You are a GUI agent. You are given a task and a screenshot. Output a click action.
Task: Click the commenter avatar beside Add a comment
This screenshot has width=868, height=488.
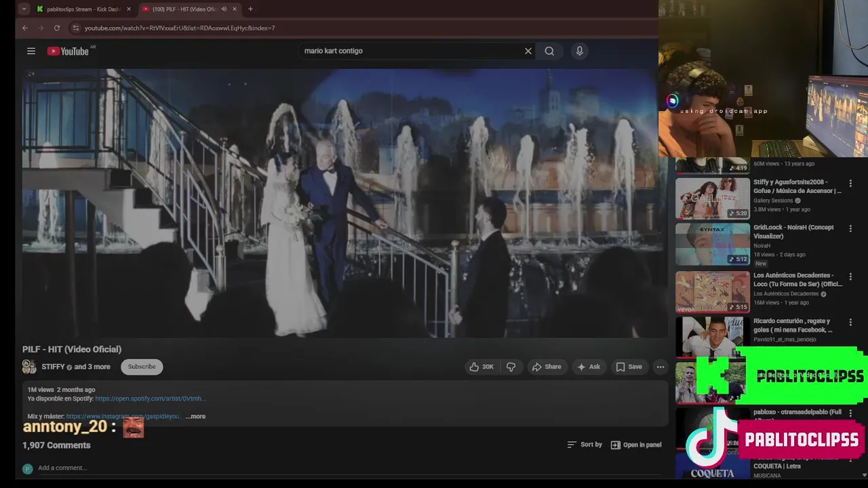(x=27, y=468)
